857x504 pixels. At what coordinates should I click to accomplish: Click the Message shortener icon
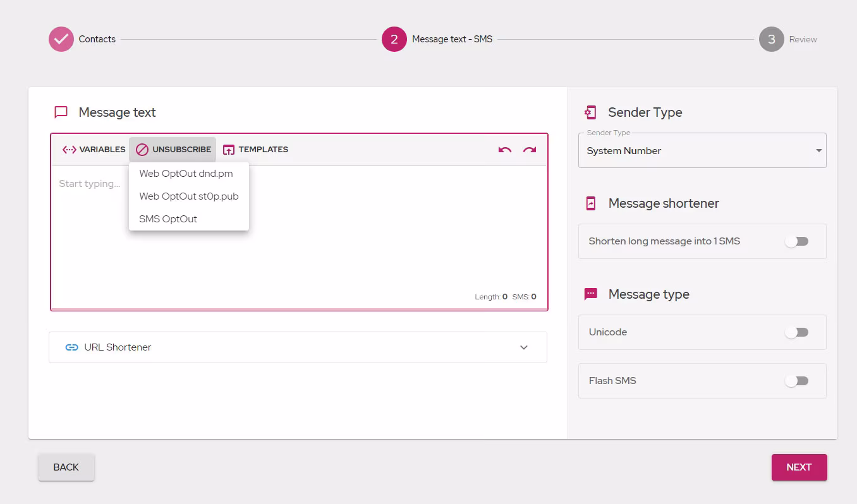tap(591, 203)
